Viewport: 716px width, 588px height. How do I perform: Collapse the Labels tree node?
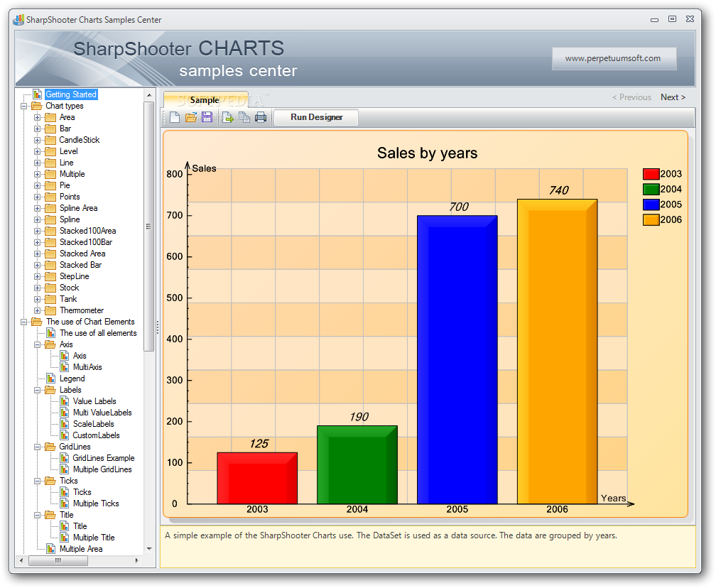pos(38,390)
